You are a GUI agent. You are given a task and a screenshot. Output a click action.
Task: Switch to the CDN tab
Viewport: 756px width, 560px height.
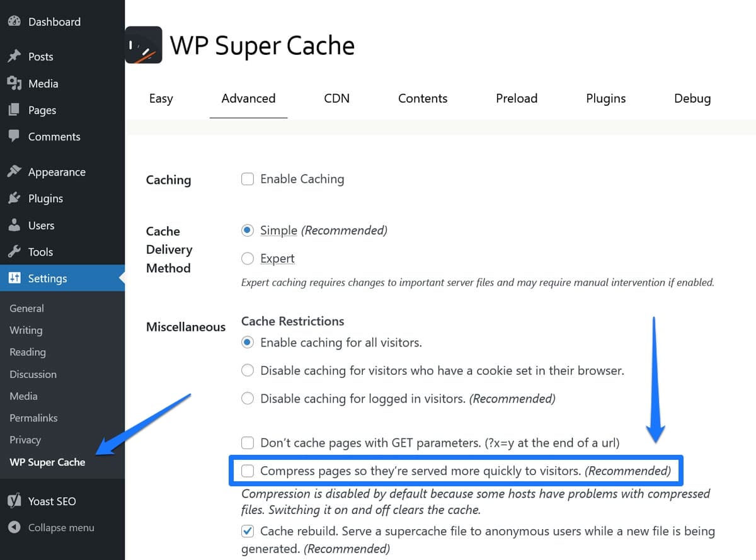point(336,98)
